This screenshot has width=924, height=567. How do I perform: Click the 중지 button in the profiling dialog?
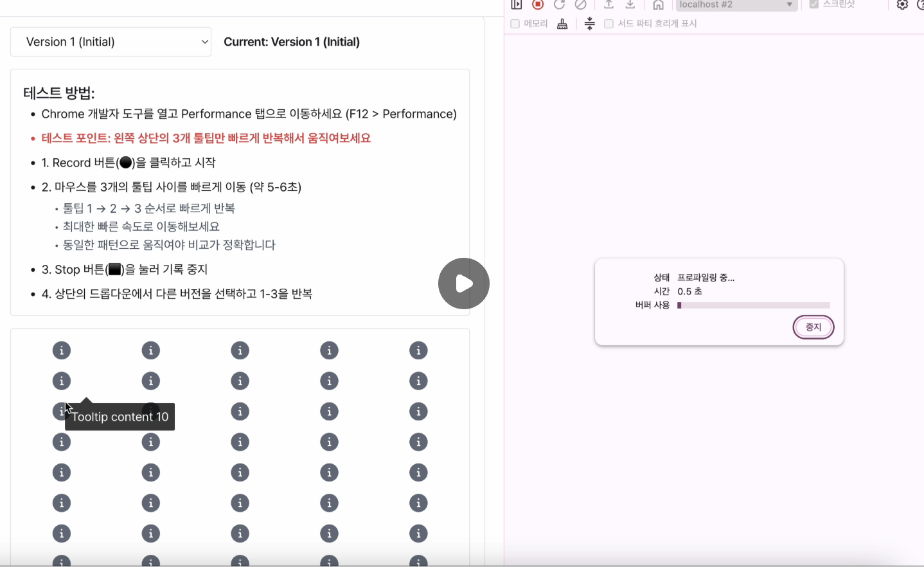pyautogui.click(x=813, y=327)
